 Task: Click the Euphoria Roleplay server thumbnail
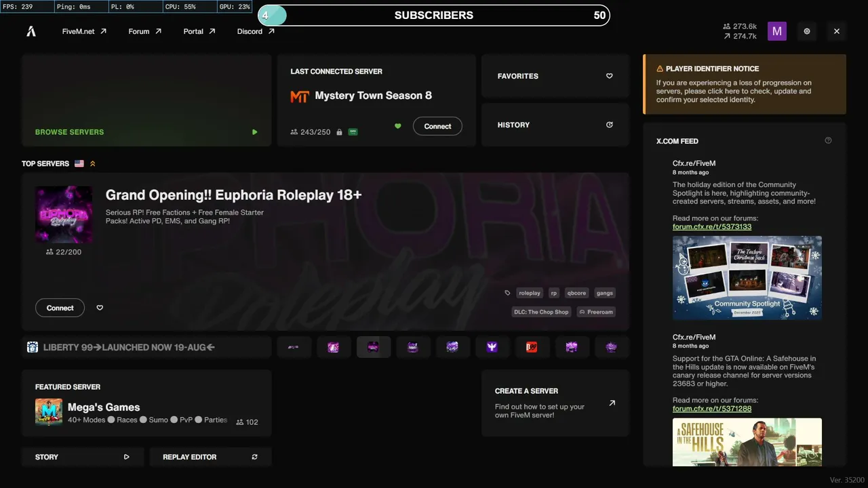tap(64, 215)
